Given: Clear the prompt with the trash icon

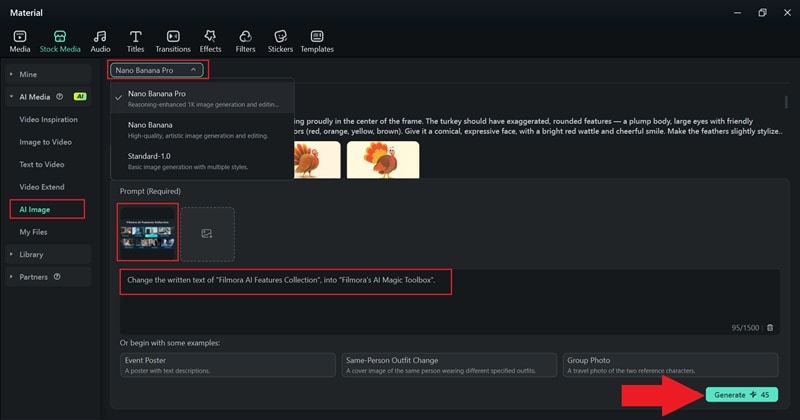Looking at the screenshot, I should pos(770,328).
